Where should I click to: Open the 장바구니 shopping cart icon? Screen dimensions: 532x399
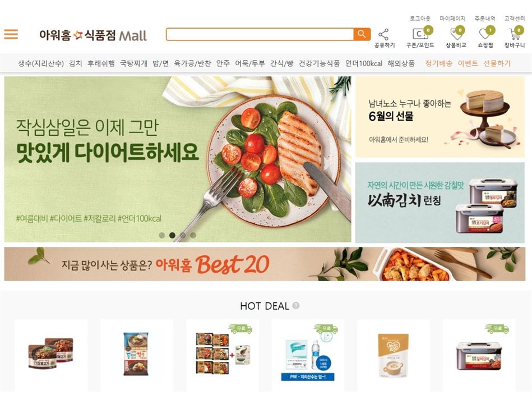pos(515,34)
